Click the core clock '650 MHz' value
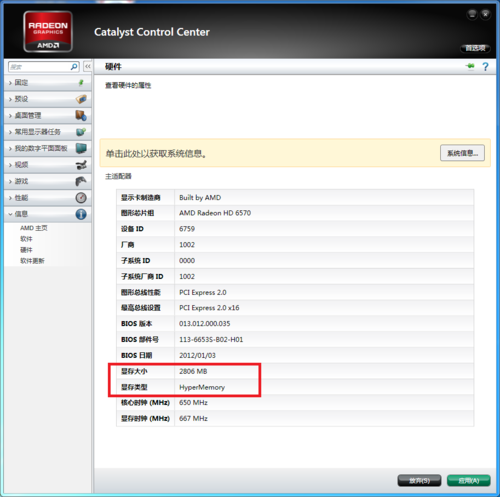The width and height of the screenshot is (500, 497). click(x=193, y=403)
